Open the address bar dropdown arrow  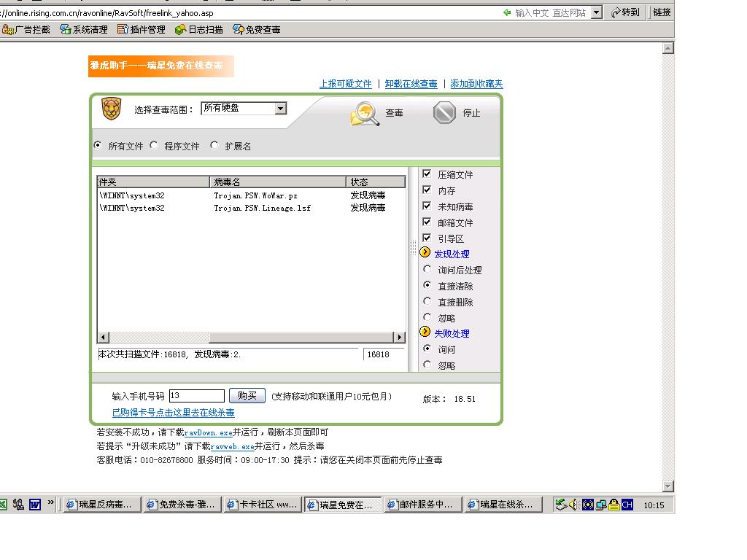coord(597,12)
